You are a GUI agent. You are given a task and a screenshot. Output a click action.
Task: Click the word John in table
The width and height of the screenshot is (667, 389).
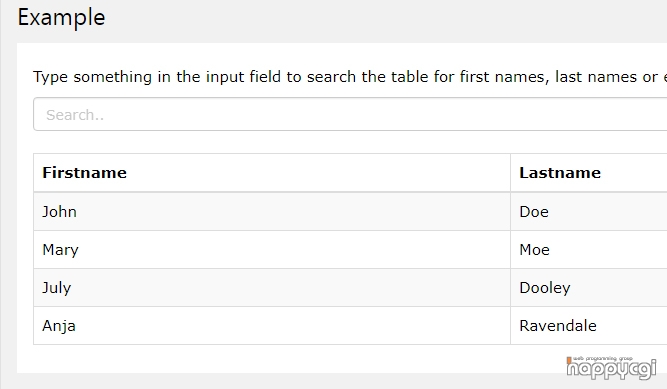[x=59, y=212]
